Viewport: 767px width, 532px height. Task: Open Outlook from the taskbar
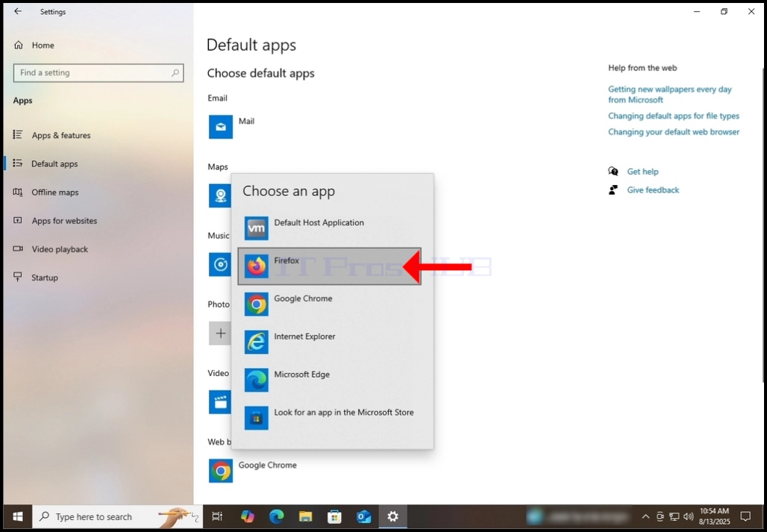click(x=363, y=516)
